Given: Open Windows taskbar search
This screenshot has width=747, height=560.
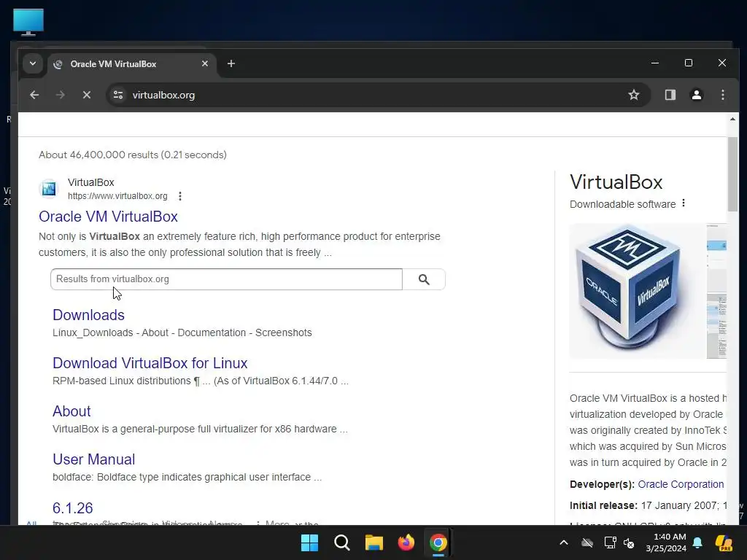Looking at the screenshot, I should click(x=342, y=542).
